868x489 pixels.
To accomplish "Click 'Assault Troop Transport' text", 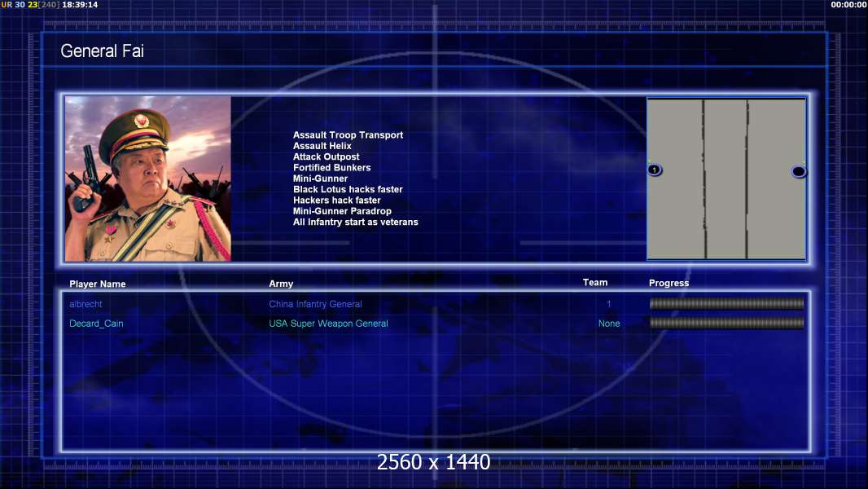I will (349, 135).
